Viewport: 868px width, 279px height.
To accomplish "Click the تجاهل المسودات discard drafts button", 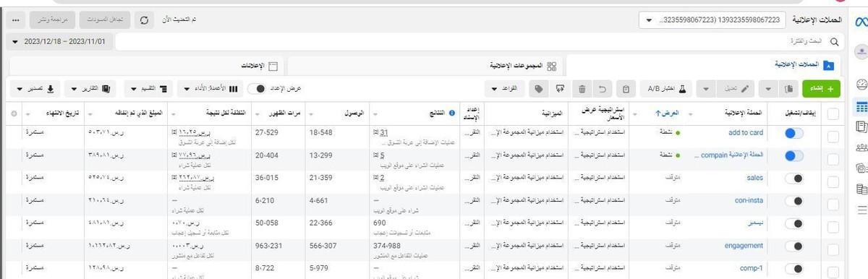I will (104, 20).
